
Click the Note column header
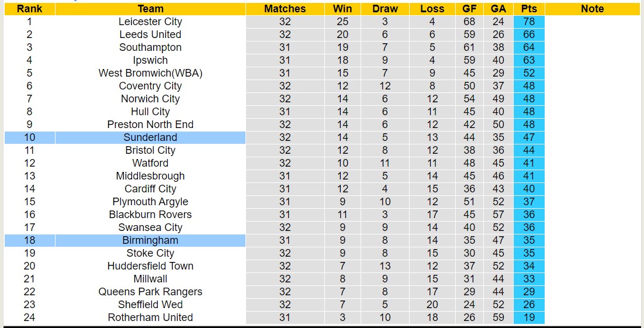593,9
